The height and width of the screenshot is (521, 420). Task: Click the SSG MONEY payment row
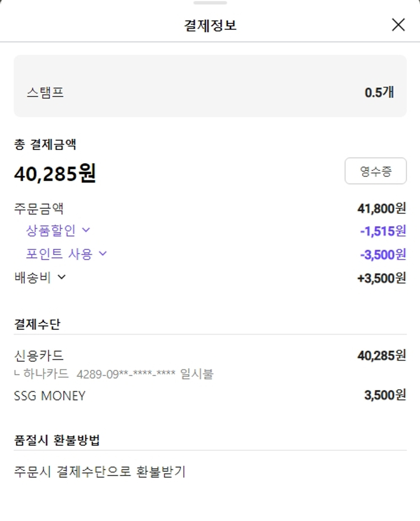[50, 396]
